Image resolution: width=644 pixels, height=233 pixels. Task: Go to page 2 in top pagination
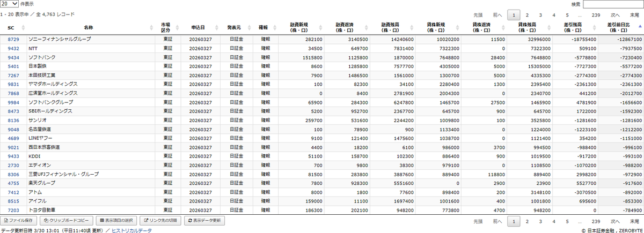tap(527, 15)
